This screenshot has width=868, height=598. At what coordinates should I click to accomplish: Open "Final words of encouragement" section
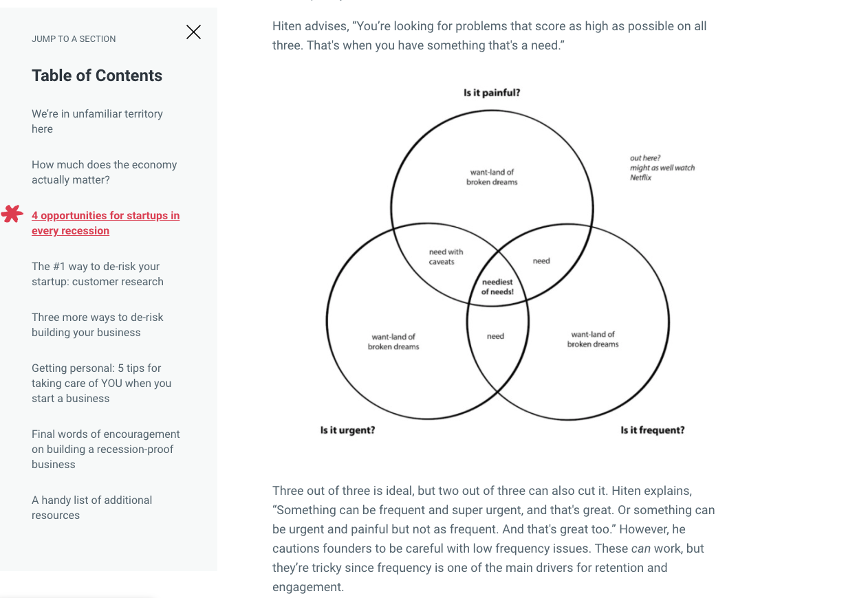[x=105, y=449]
